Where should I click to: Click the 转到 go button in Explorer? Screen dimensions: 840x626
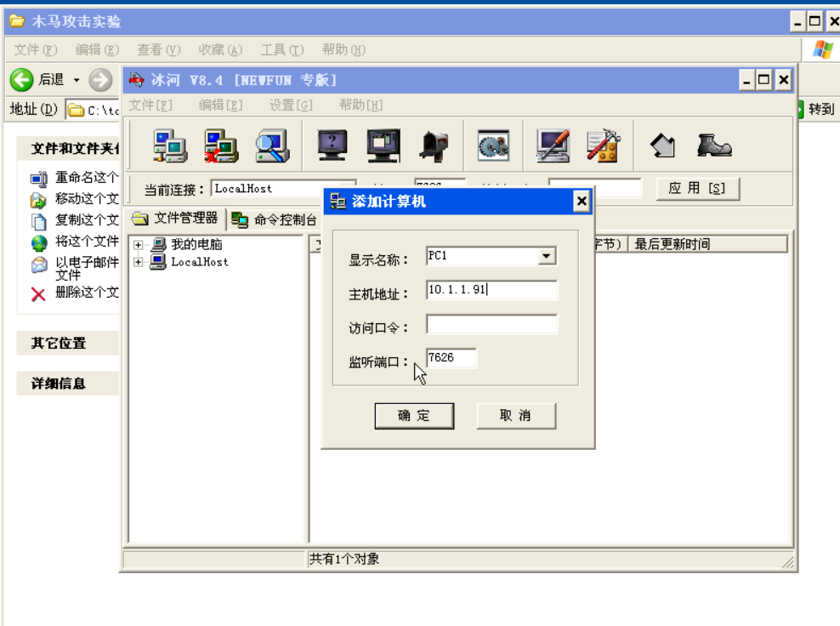pyautogui.click(x=817, y=110)
